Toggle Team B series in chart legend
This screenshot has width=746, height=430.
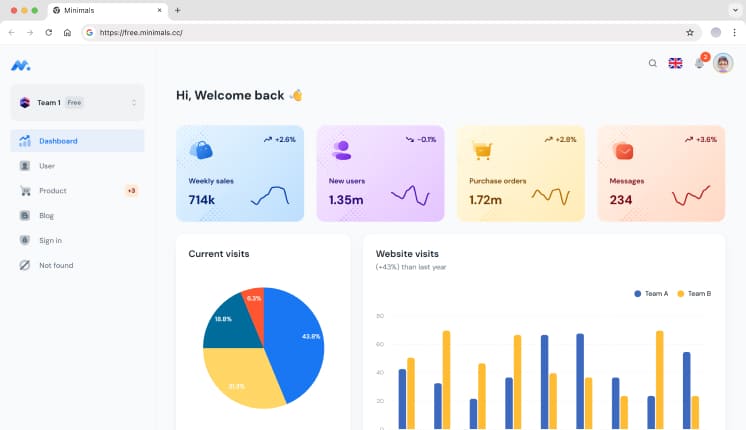click(x=694, y=293)
